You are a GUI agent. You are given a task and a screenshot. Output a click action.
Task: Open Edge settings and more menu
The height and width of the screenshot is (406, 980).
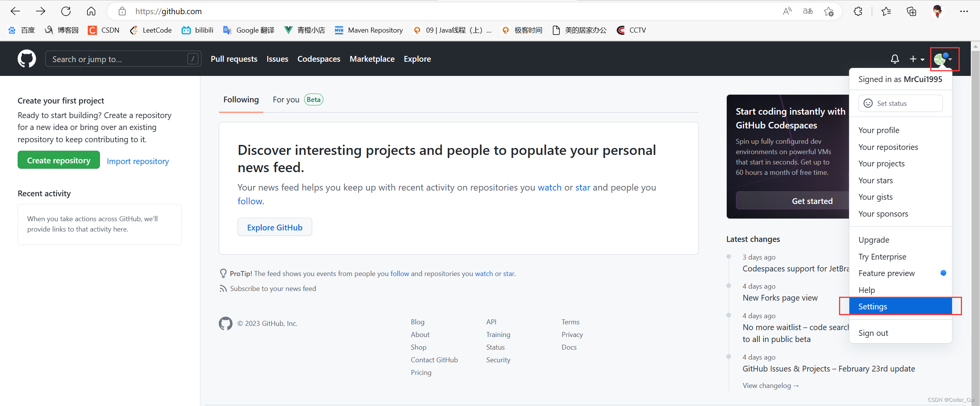(964, 12)
